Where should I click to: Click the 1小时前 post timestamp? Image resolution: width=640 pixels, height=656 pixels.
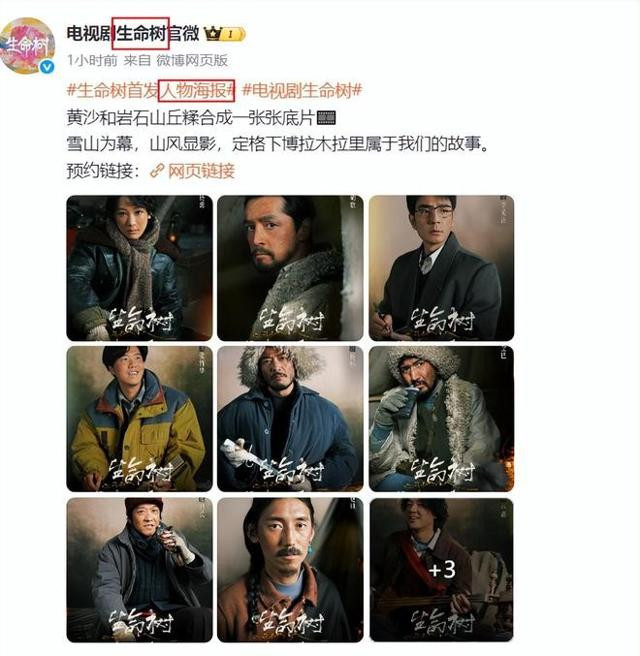point(92,61)
